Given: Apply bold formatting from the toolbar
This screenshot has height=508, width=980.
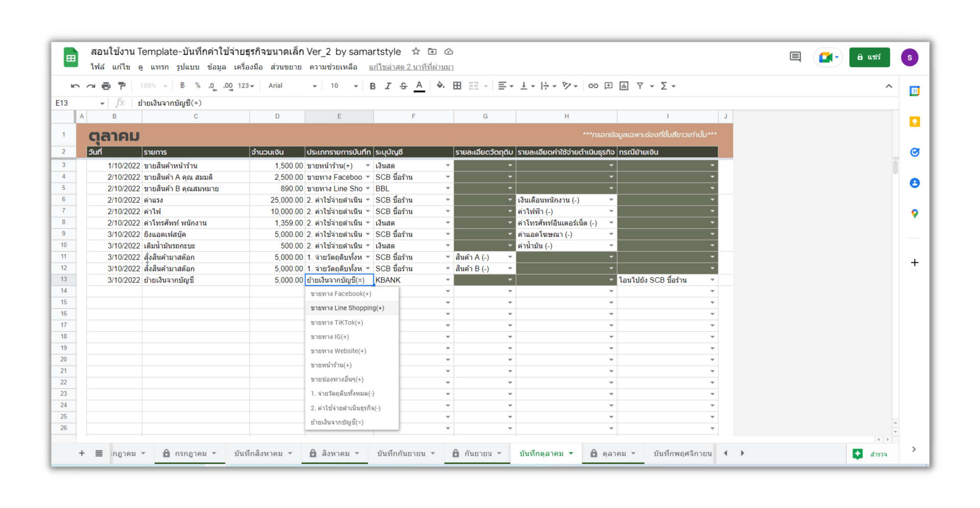Looking at the screenshot, I should click(x=372, y=86).
